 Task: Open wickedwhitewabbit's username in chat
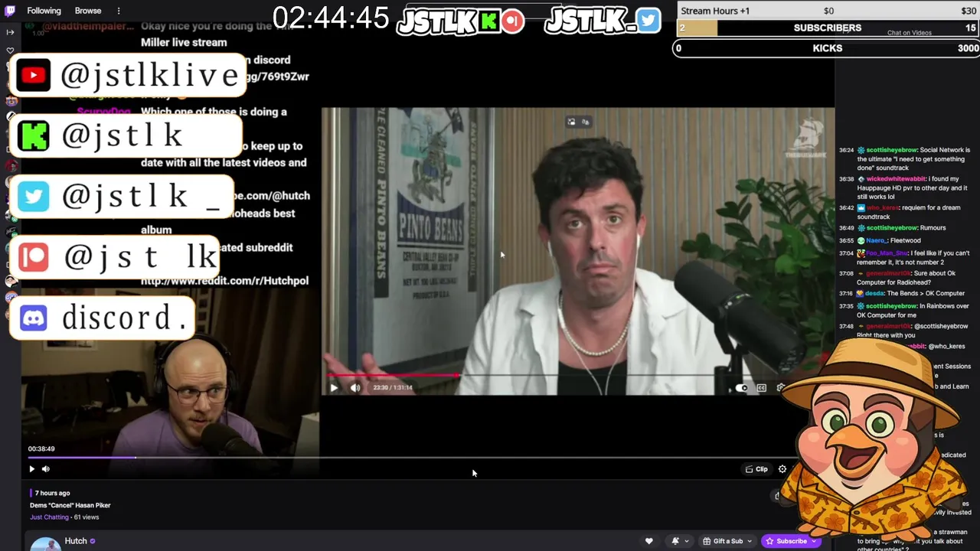click(x=896, y=179)
